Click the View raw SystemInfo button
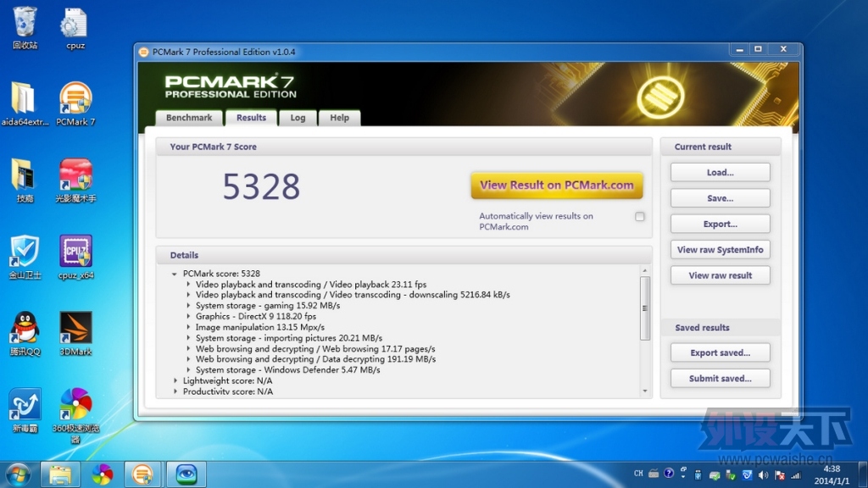The image size is (868, 488). pos(720,250)
